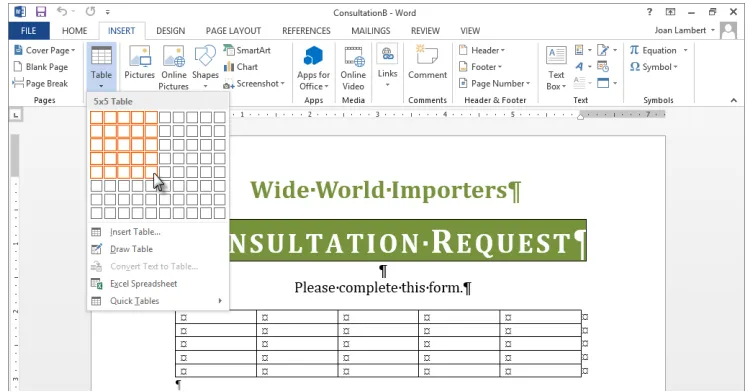Open the Symbol menu
Image resolution: width=752 pixels, height=392 pixels.
pos(654,67)
